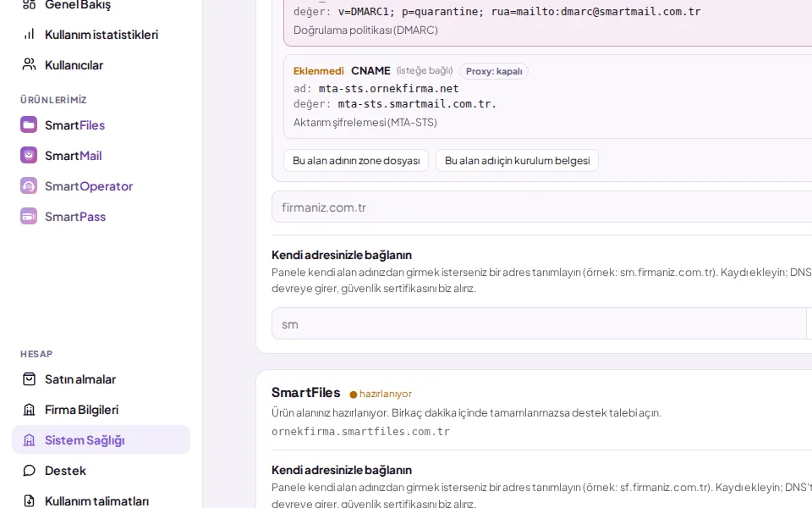Viewport: 812px width, 508px height.
Task: Click the Kullanım talimatları document icon
Action: pyautogui.click(x=29, y=500)
